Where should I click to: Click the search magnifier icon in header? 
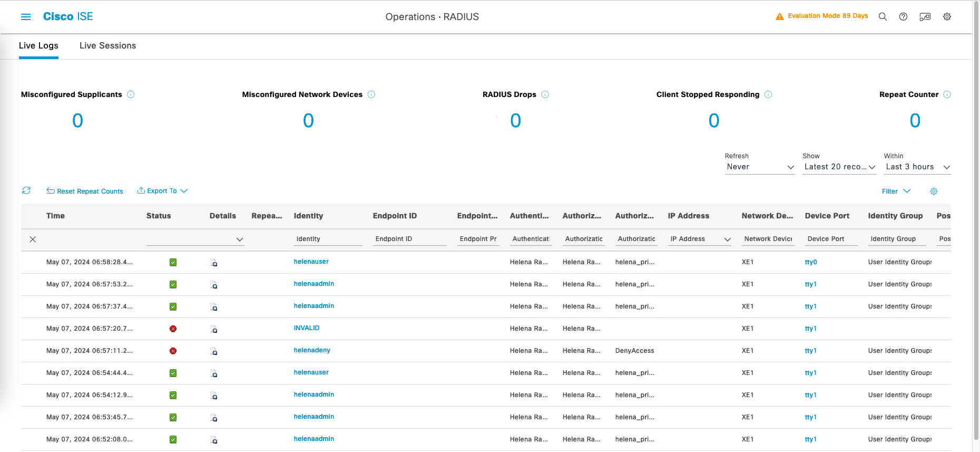click(883, 17)
